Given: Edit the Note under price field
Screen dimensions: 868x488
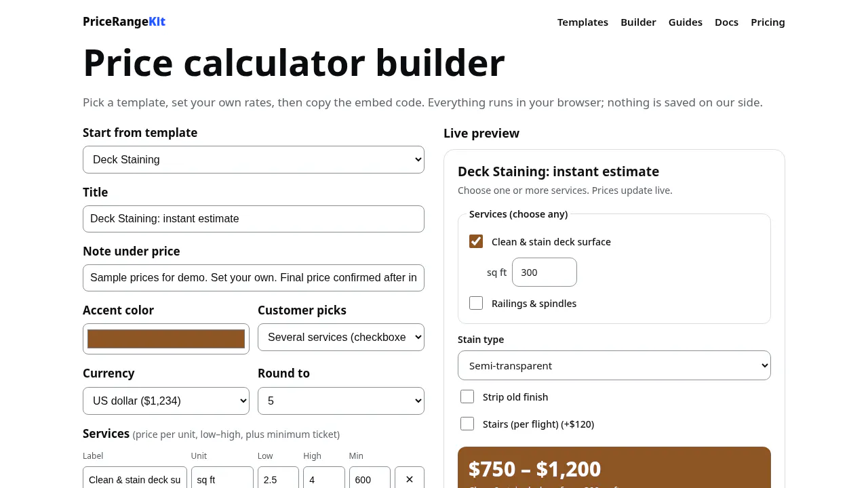Looking at the screenshot, I should point(254,278).
